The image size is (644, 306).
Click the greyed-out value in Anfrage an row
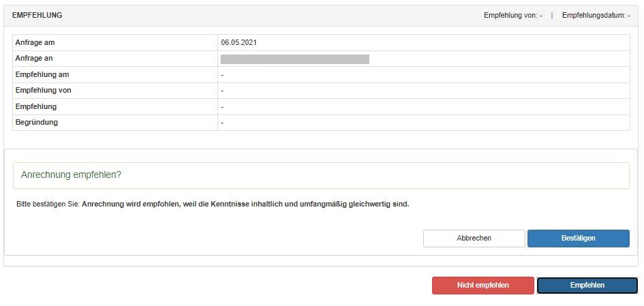pos(295,59)
